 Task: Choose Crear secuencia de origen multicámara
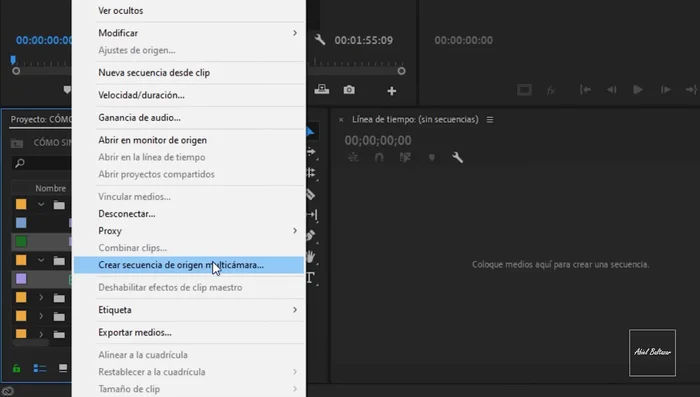[x=189, y=265]
